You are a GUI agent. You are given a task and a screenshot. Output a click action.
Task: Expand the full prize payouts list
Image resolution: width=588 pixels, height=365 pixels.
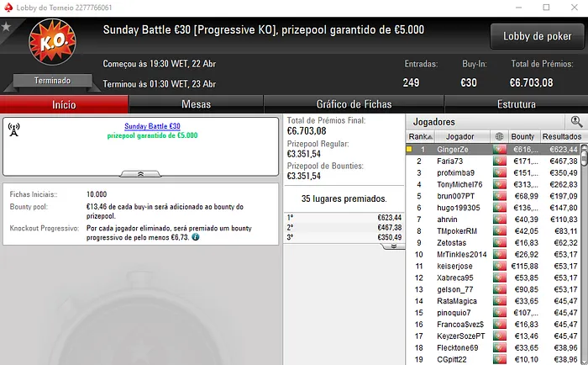tap(393, 246)
